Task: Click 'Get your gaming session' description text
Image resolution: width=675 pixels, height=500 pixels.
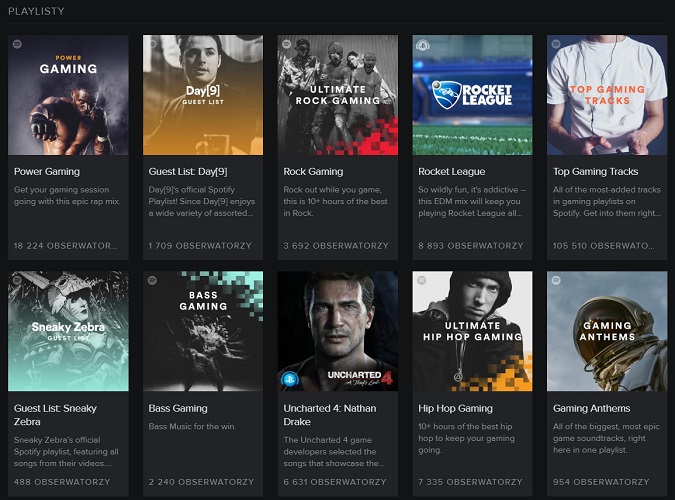Action: [67, 196]
